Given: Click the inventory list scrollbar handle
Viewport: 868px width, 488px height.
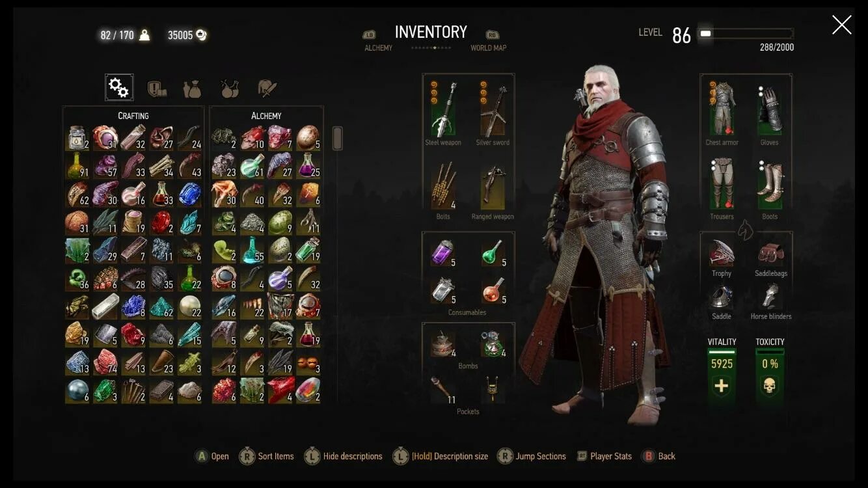Looking at the screenshot, I should pos(337,138).
